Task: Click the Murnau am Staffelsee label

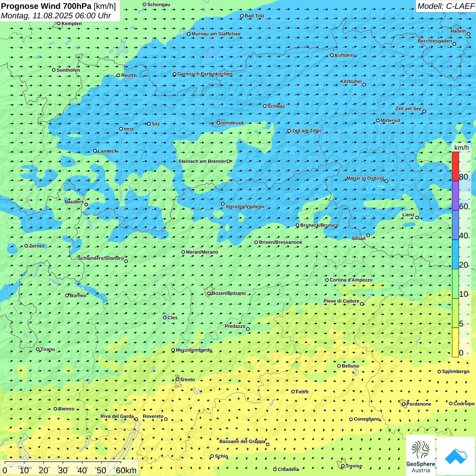Action: 216,34
